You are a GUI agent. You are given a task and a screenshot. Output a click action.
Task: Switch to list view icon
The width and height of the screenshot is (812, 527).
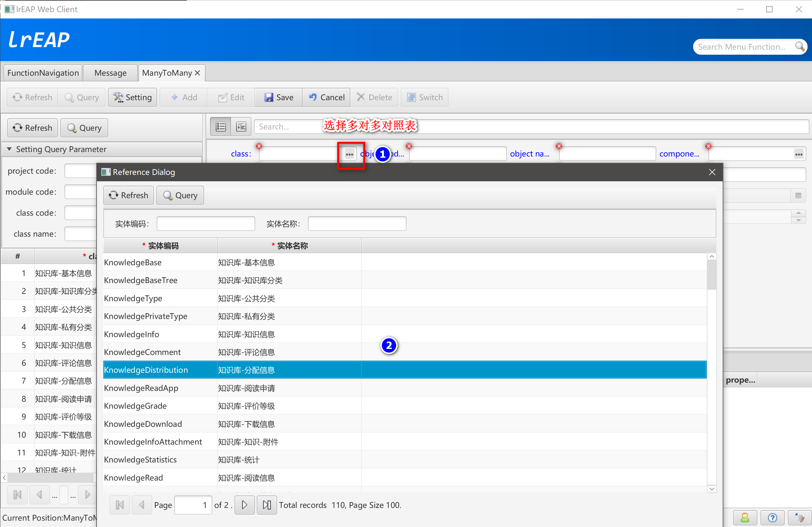221,127
